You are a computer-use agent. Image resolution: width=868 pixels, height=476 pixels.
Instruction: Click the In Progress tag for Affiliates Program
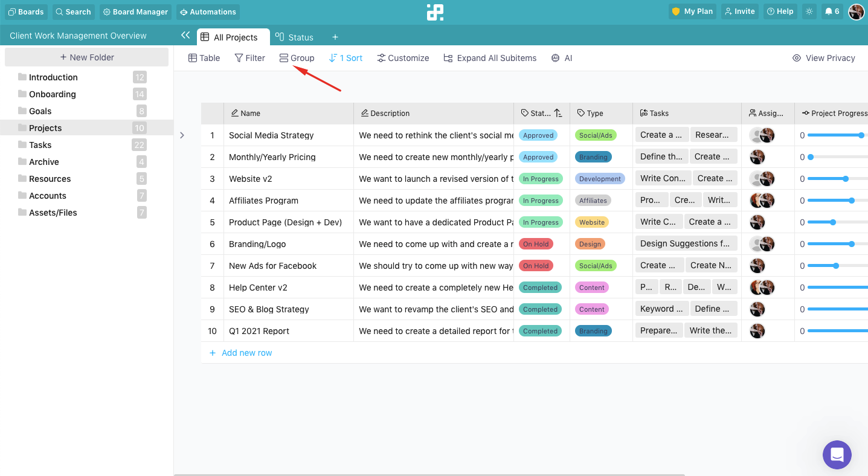pos(541,201)
